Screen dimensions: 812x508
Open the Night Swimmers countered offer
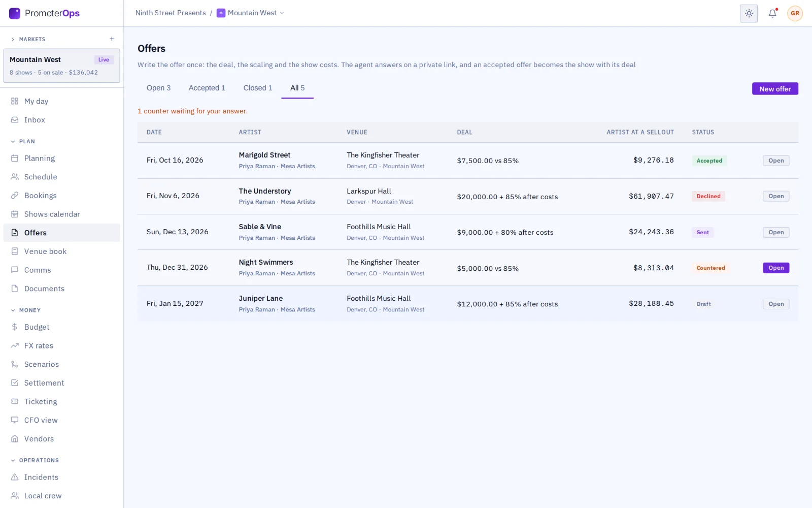pos(776,268)
